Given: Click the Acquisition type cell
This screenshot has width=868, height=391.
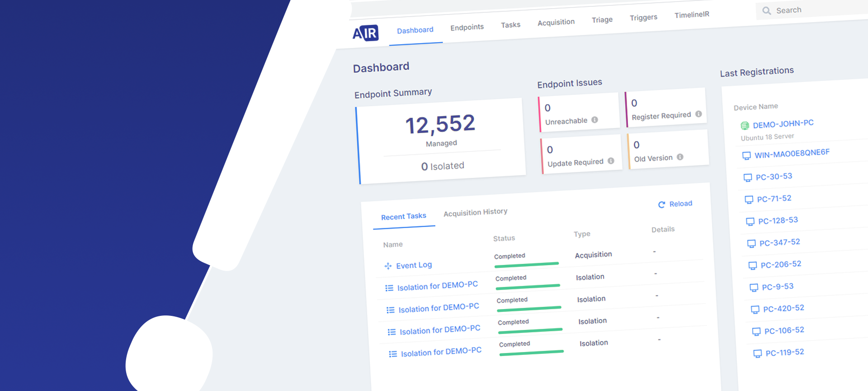Looking at the screenshot, I should (x=594, y=255).
